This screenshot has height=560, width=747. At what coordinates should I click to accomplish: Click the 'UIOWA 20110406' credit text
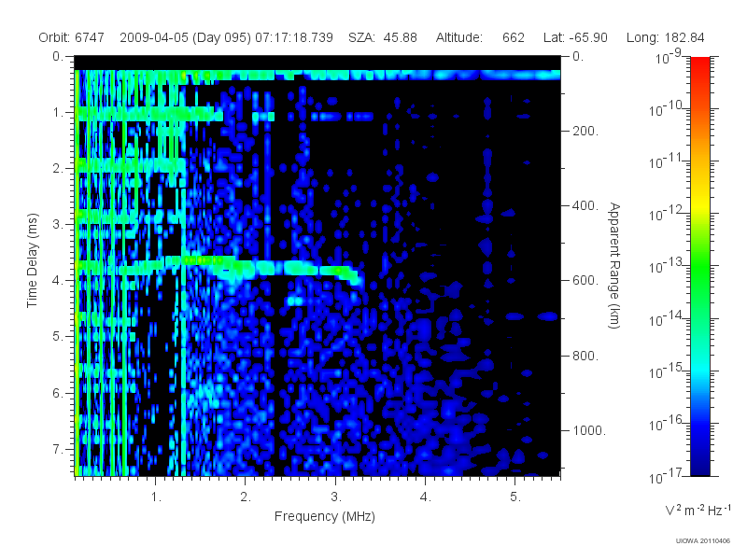click(x=703, y=541)
